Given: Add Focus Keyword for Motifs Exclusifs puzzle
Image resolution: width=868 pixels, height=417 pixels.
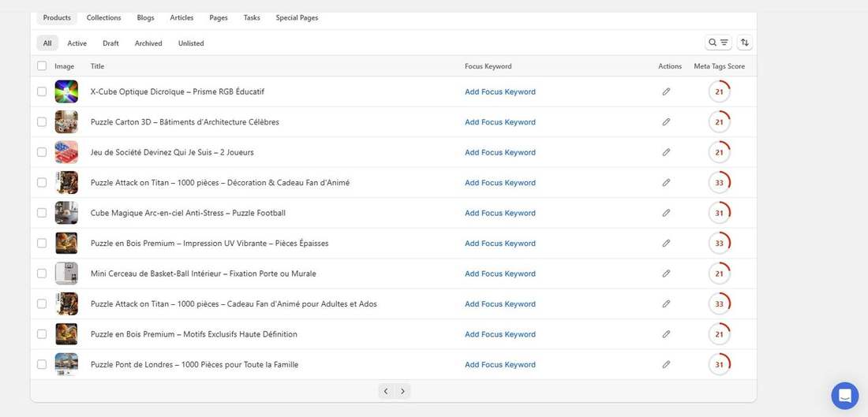Looking at the screenshot, I should (x=500, y=334).
